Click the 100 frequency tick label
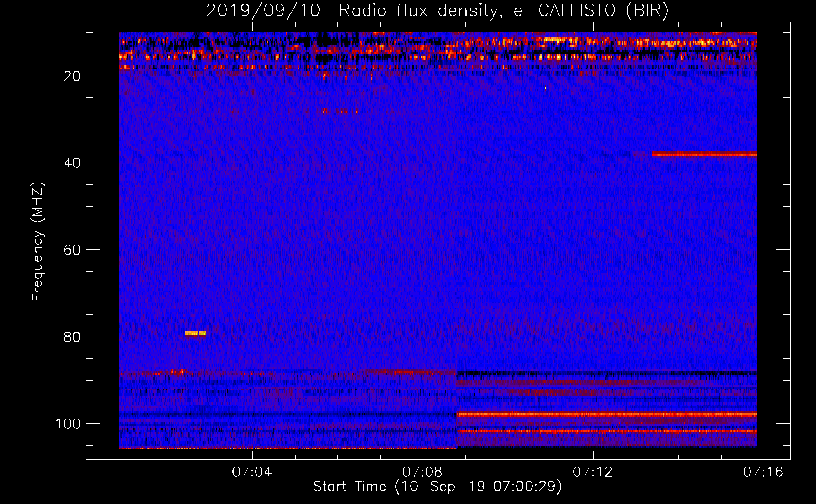816x504 pixels. [68, 424]
